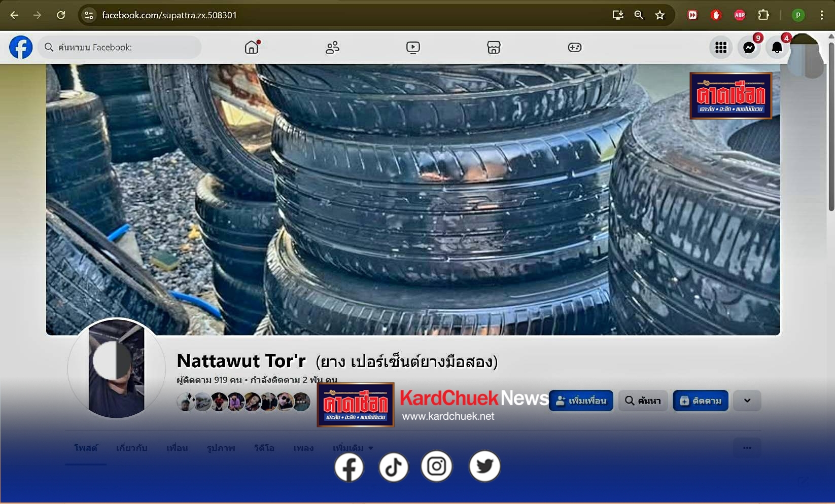835x504 pixels.
Task: Click the ติดตาม follow button
Action: click(x=701, y=401)
